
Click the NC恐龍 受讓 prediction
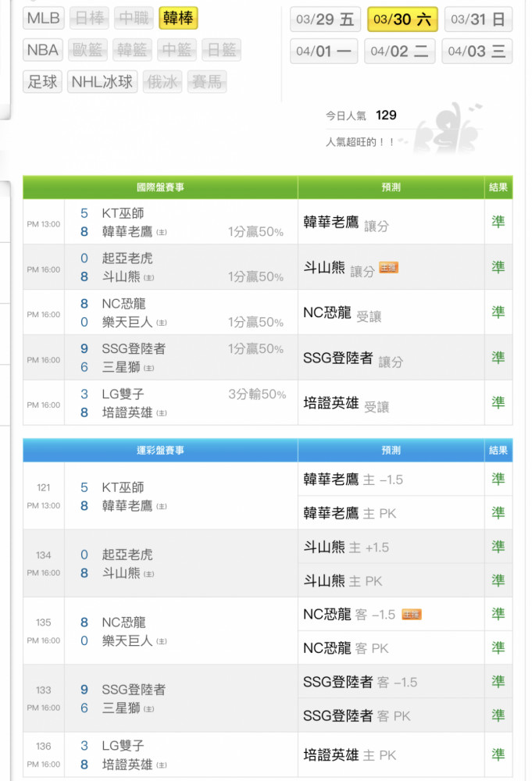point(342,313)
